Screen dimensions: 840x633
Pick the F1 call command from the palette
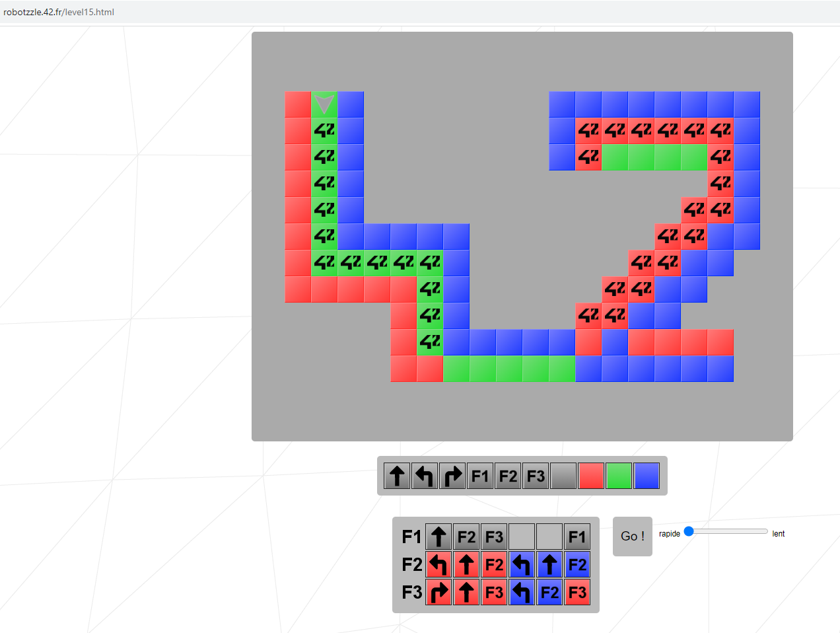tap(480, 475)
